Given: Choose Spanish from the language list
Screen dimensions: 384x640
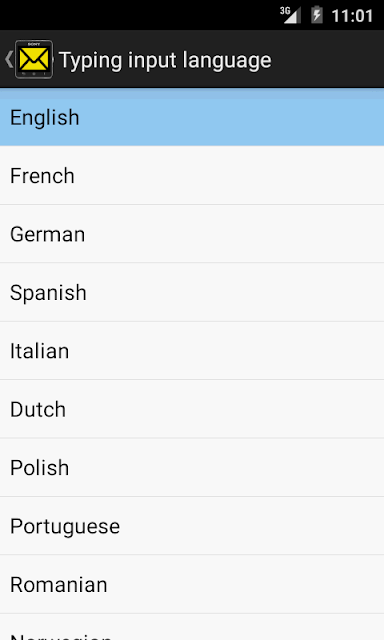Looking at the screenshot, I should (x=192, y=292).
